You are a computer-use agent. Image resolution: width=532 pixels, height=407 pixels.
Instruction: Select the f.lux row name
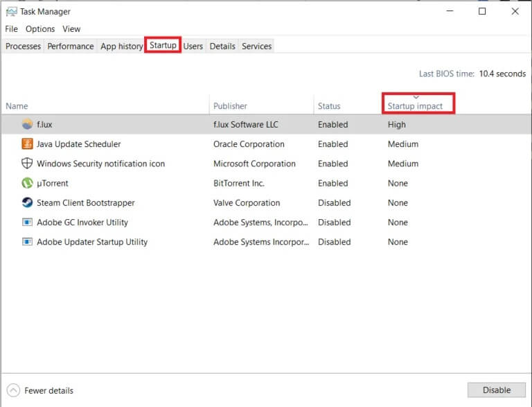coord(44,124)
